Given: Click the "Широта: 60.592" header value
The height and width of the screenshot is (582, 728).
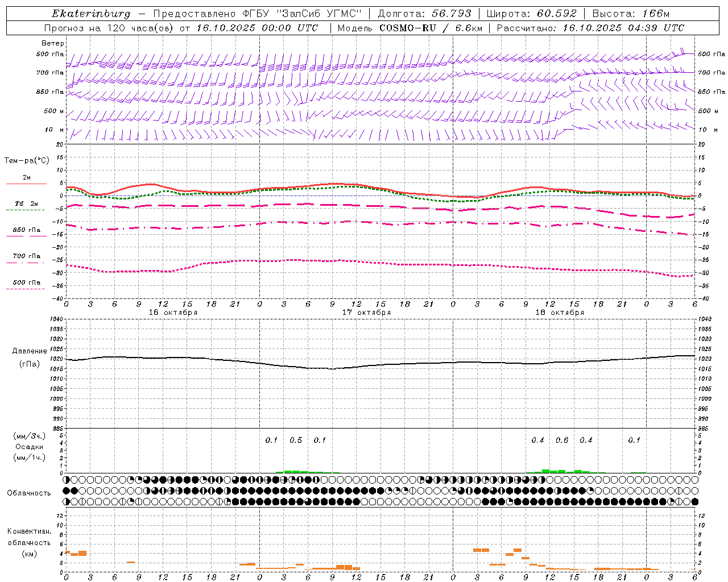Looking at the screenshot, I should pos(532,14).
